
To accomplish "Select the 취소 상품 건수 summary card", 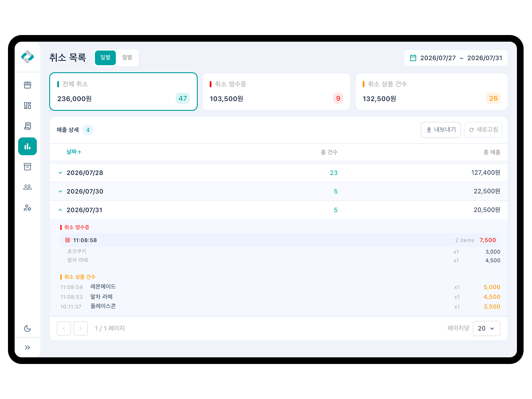I will click(431, 91).
